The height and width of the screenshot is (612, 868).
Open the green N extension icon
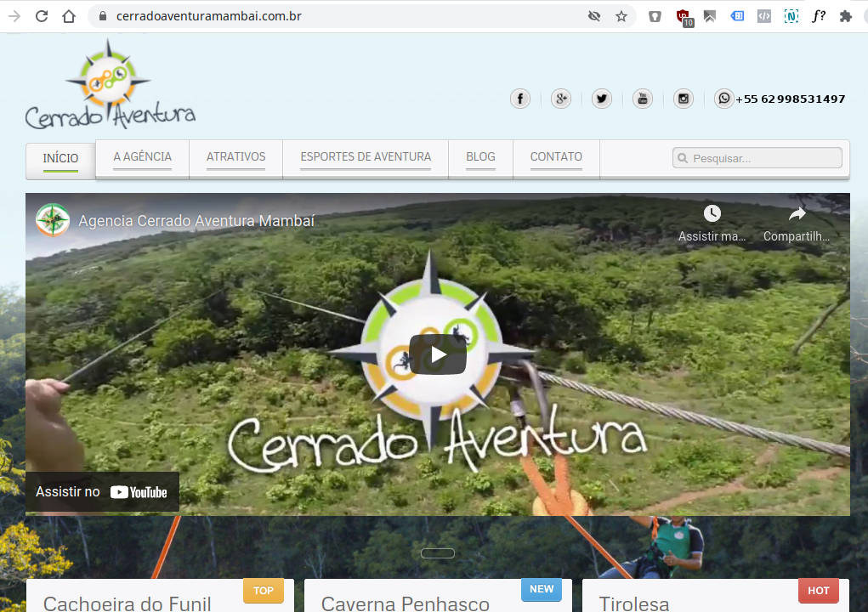pos(791,16)
